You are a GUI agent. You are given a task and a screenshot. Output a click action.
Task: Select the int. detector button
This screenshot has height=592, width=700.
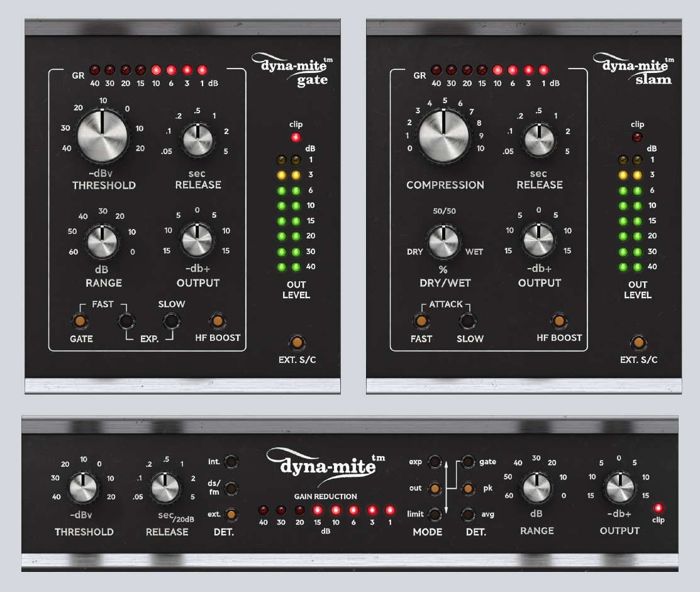[x=231, y=462]
